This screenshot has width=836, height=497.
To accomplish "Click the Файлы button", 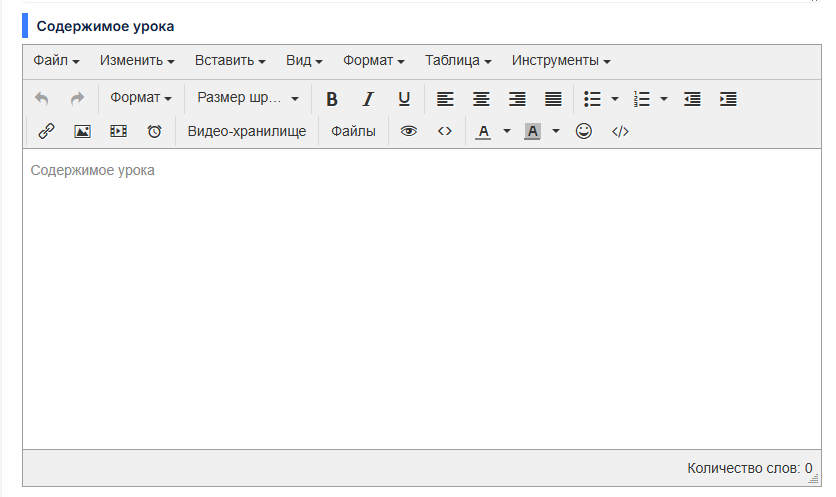I will coord(353,131).
